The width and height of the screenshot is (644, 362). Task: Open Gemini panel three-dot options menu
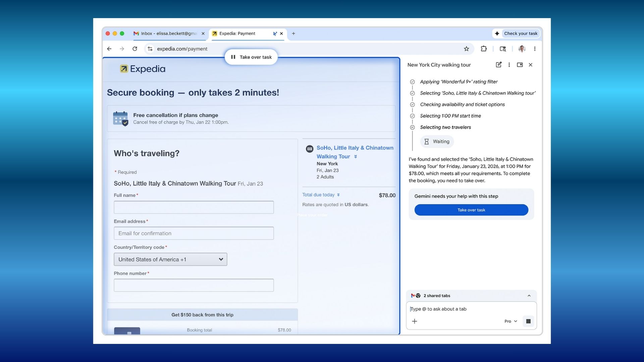(x=509, y=65)
